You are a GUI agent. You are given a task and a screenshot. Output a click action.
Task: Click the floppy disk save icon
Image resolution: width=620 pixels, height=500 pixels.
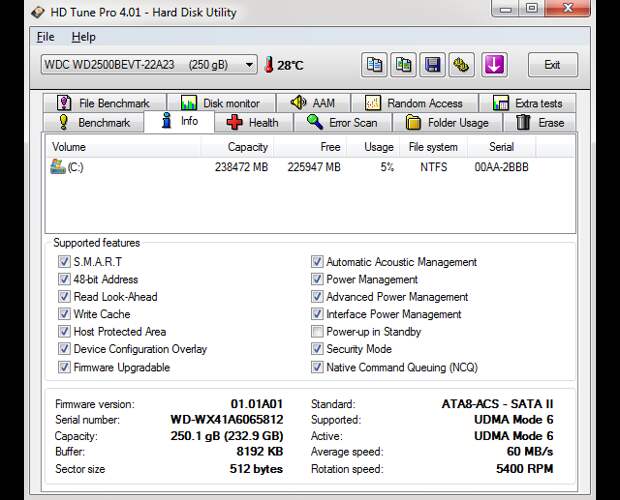coord(432,64)
